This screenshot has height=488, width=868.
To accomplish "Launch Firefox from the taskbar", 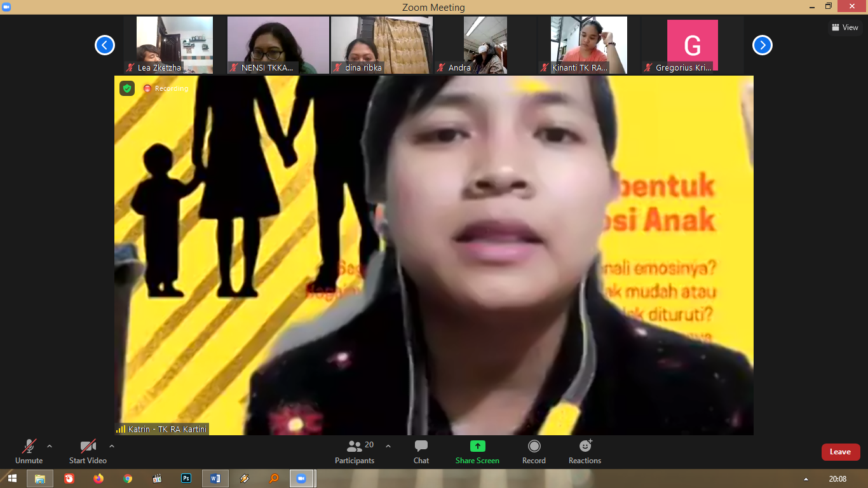I will (98, 478).
